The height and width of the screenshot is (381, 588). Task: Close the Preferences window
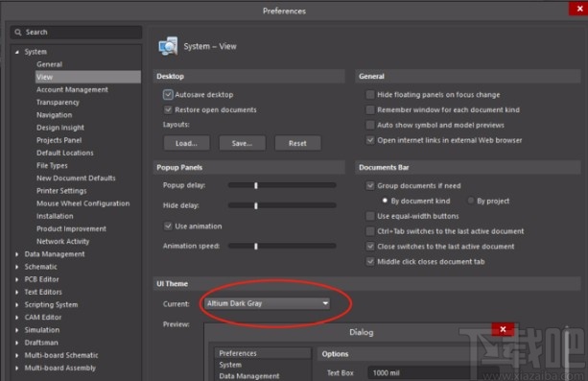tap(579, 9)
